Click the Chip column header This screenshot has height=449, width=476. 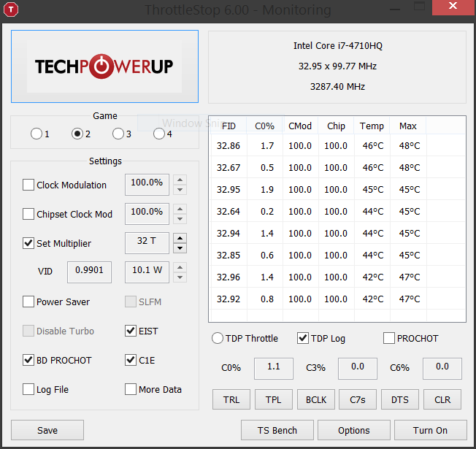tap(336, 126)
